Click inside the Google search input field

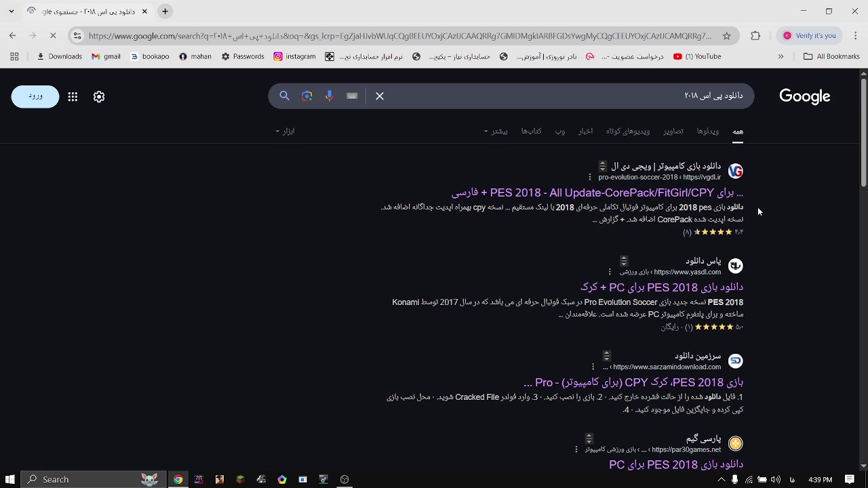[x=570, y=96]
